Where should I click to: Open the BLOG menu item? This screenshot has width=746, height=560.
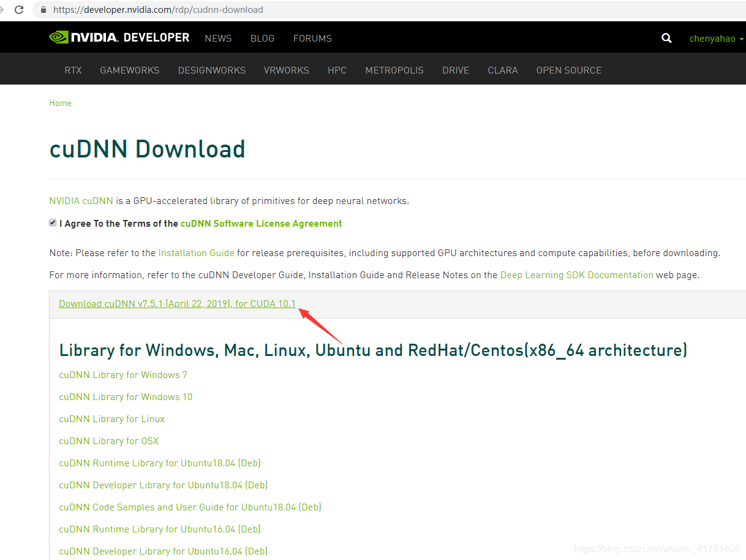click(262, 38)
